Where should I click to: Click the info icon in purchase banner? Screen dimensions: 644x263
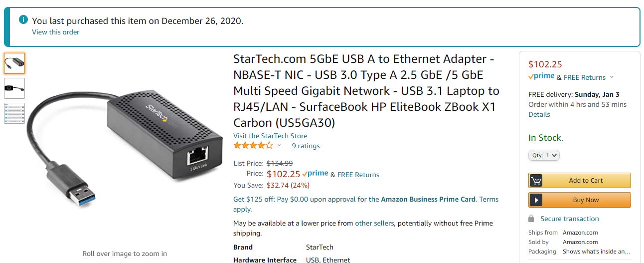23,20
